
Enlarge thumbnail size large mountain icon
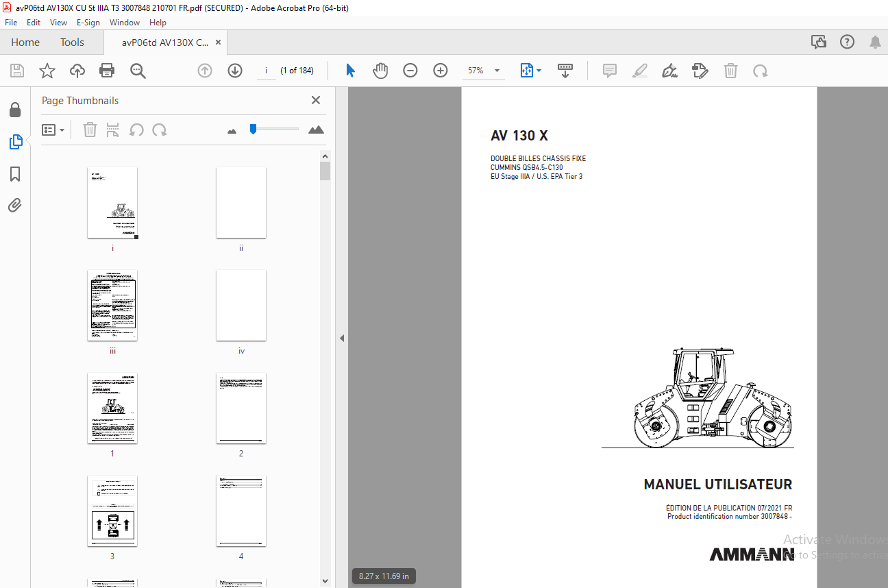(x=316, y=130)
